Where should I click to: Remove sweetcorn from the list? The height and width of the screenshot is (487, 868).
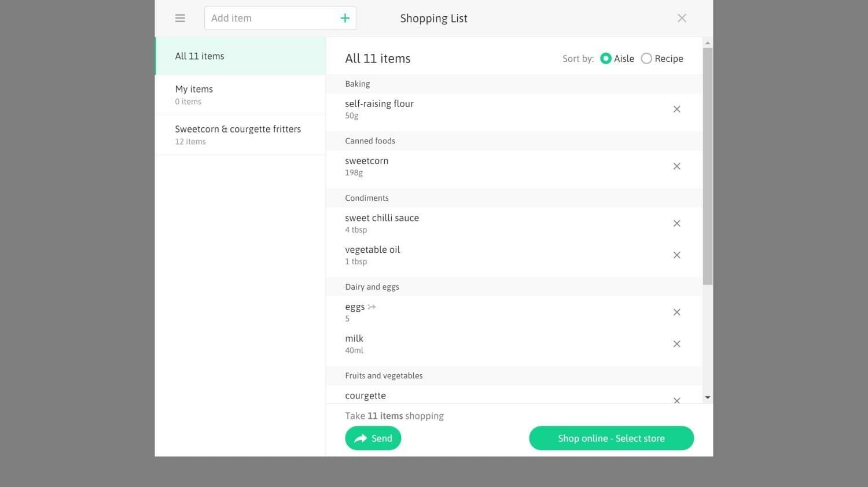click(x=676, y=167)
